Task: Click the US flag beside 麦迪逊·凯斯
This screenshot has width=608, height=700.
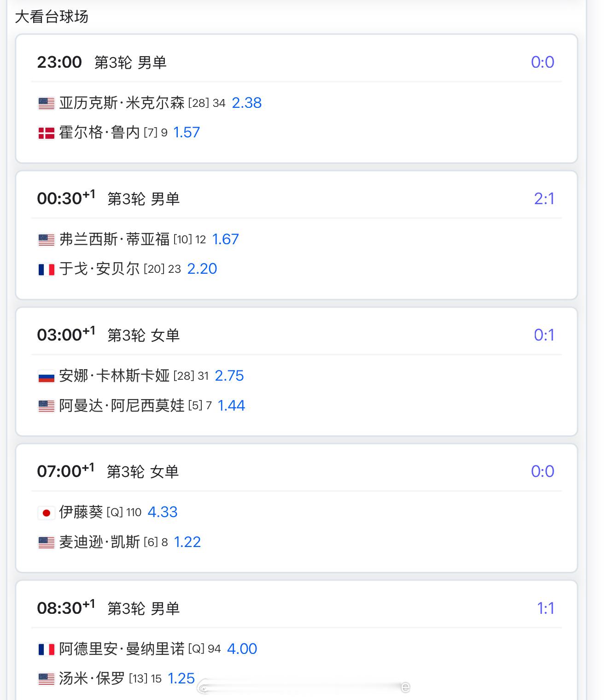Action: point(46,542)
